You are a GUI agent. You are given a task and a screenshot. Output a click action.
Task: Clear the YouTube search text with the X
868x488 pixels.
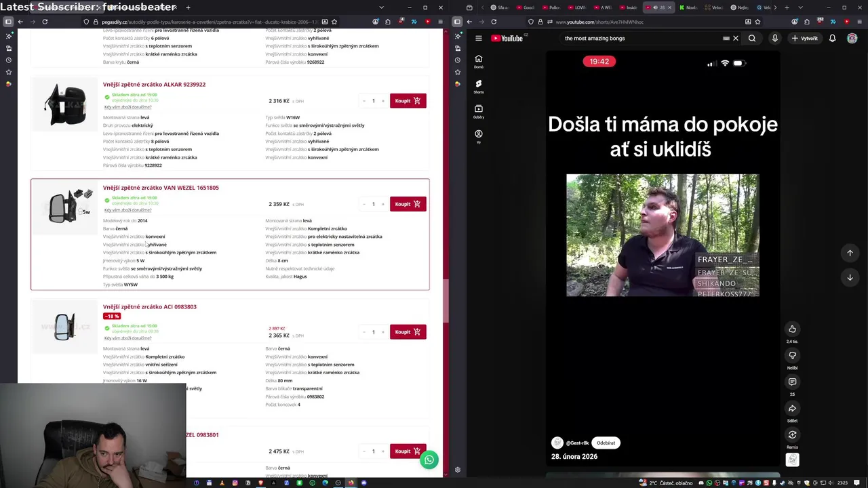click(x=736, y=38)
